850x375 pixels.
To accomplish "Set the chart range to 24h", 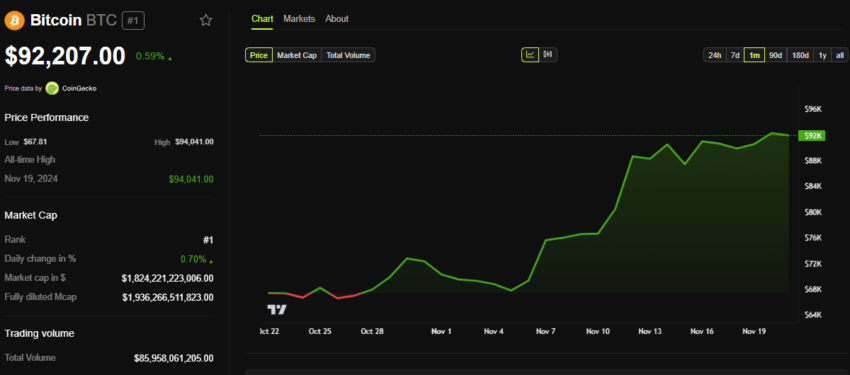I will (x=714, y=55).
